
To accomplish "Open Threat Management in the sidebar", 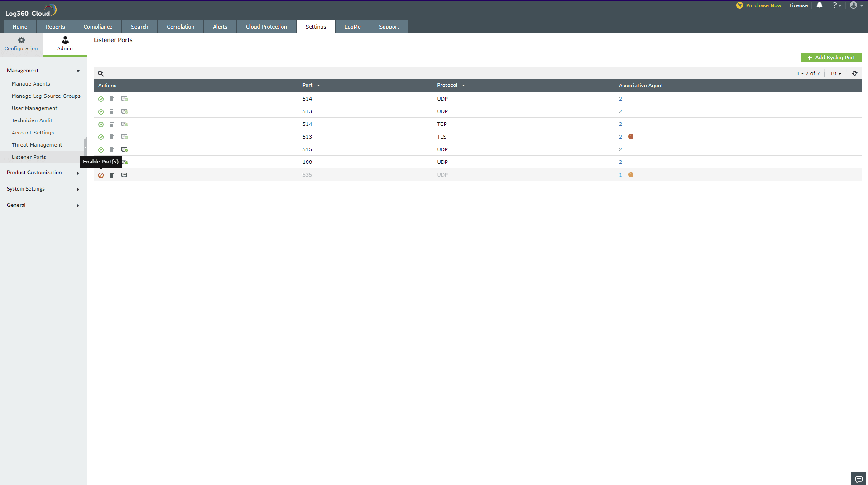I will tap(37, 145).
